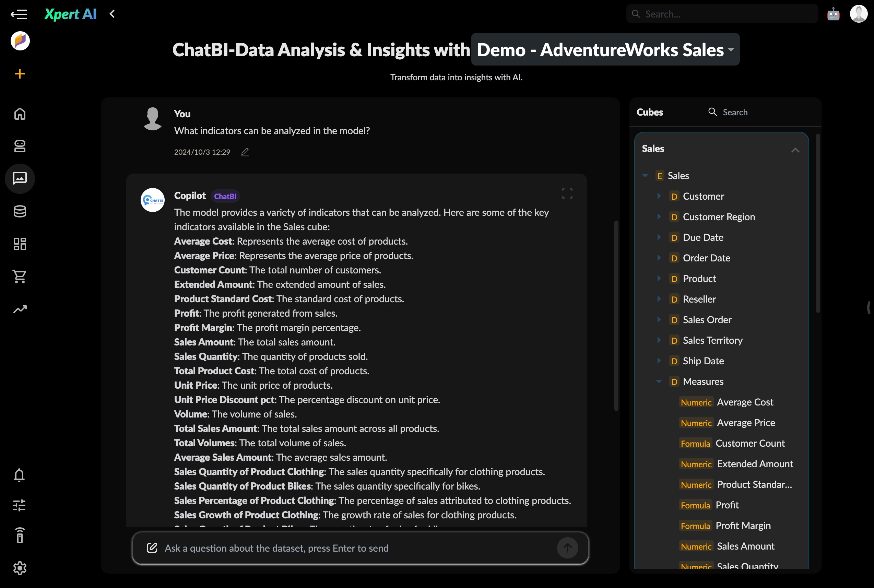Open the chat icon in left sidebar

pyautogui.click(x=20, y=178)
